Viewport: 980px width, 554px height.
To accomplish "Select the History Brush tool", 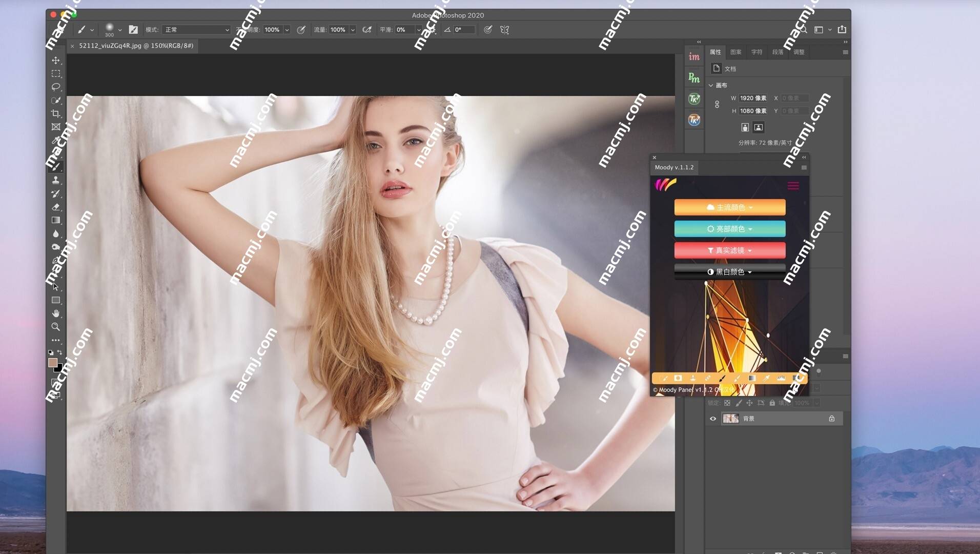I will [x=56, y=194].
